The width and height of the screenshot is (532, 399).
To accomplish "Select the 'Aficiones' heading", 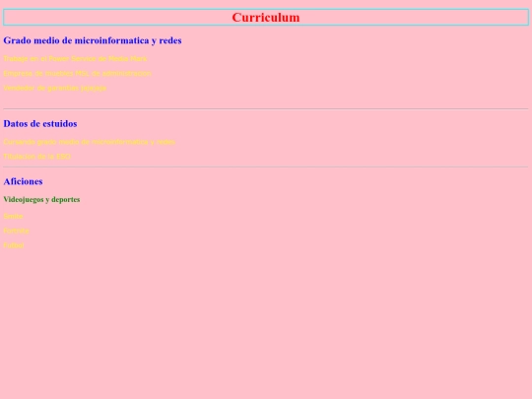I will point(23,181).
